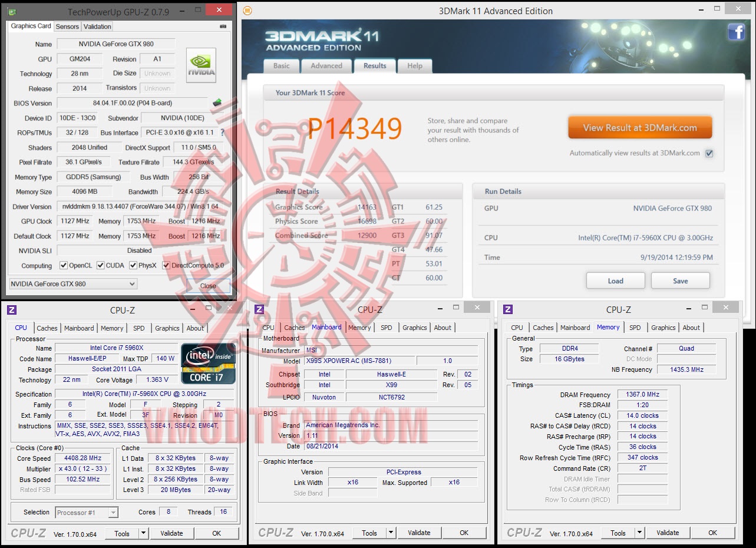Toggle the DirectCompute 5.0 checkbox
The width and height of the screenshot is (756, 548).
[166, 265]
